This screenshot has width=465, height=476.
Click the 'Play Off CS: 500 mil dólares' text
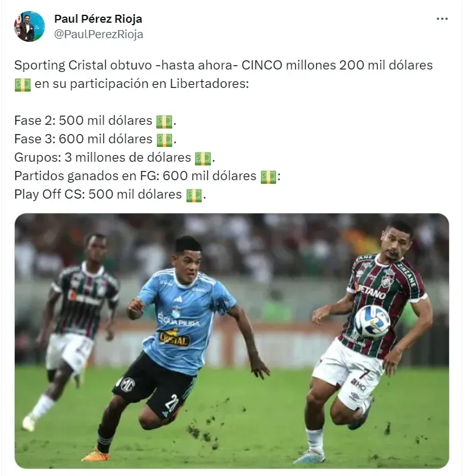[x=98, y=194]
